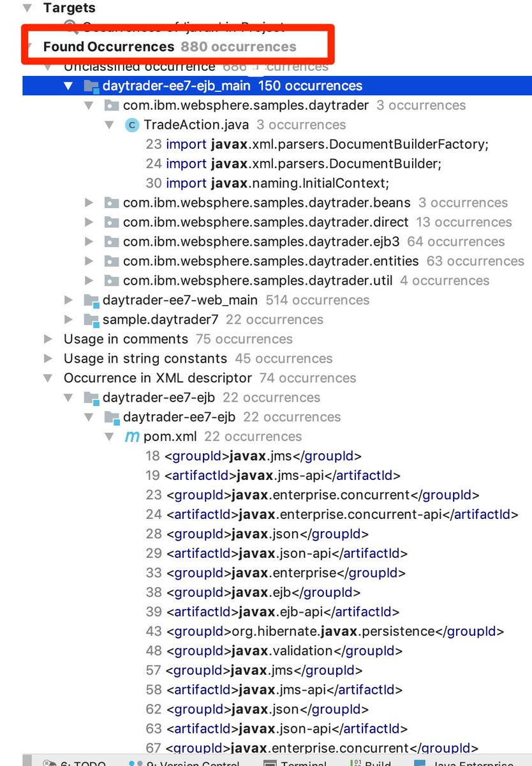
Task: Select Usage in string constants 45 occurrences
Action: pyautogui.click(x=198, y=359)
